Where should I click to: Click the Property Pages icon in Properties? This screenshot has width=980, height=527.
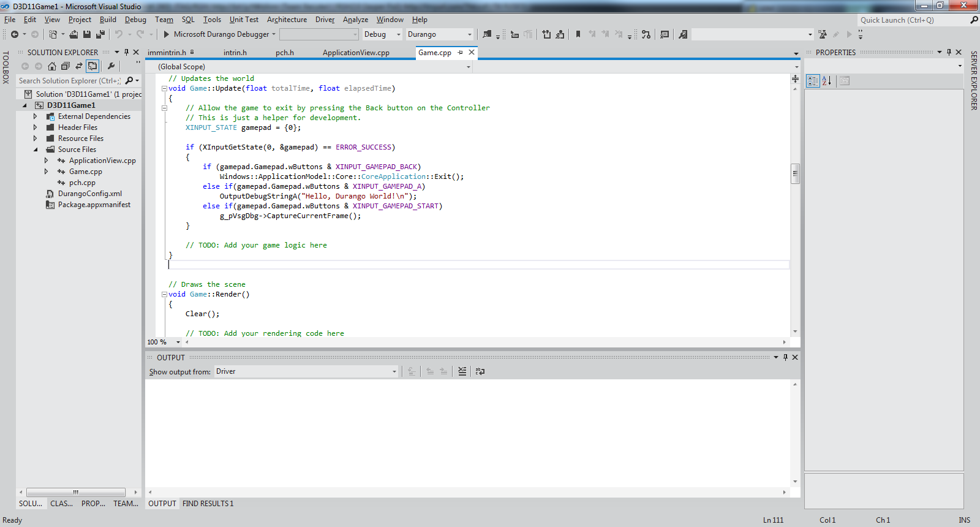pos(845,81)
